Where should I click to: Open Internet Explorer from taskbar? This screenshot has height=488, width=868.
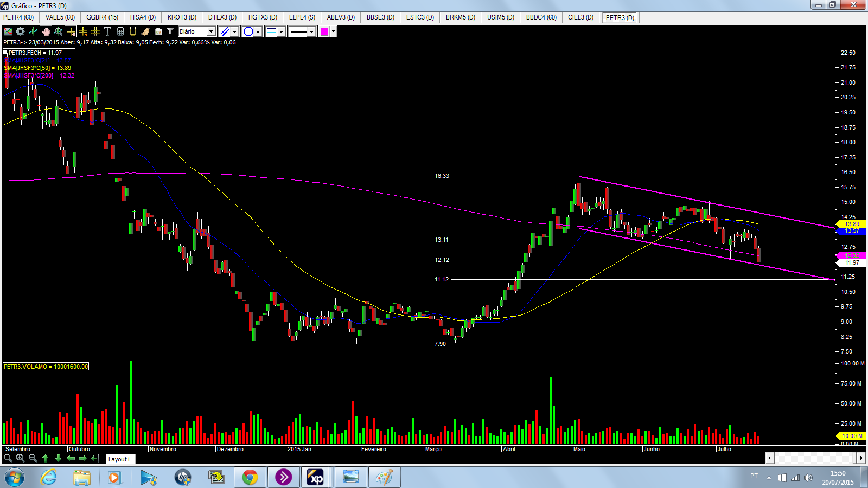pos(49,478)
